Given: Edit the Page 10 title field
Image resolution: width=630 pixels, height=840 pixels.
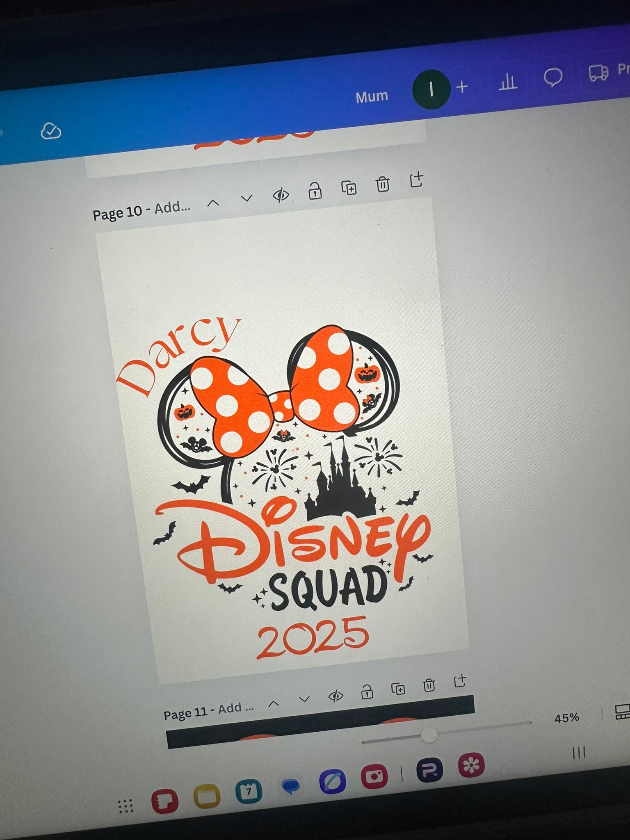Looking at the screenshot, I should click(x=172, y=208).
